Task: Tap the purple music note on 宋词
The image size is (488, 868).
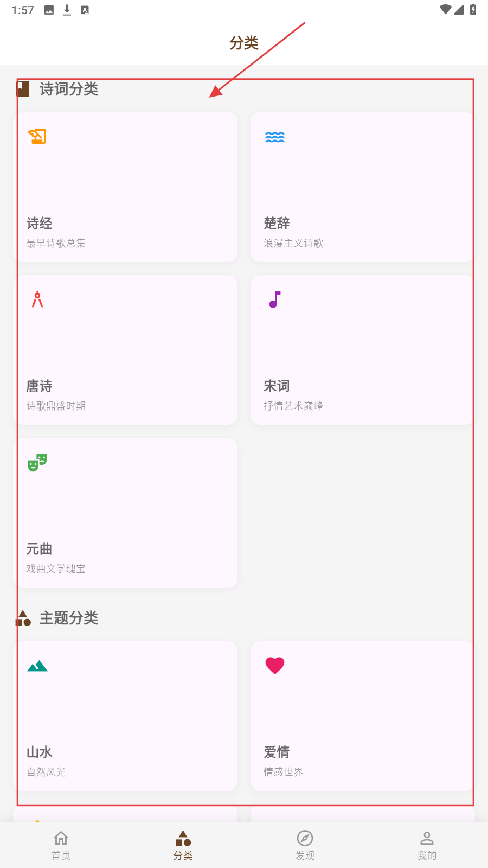Action: pyautogui.click(x=275, y=299)
